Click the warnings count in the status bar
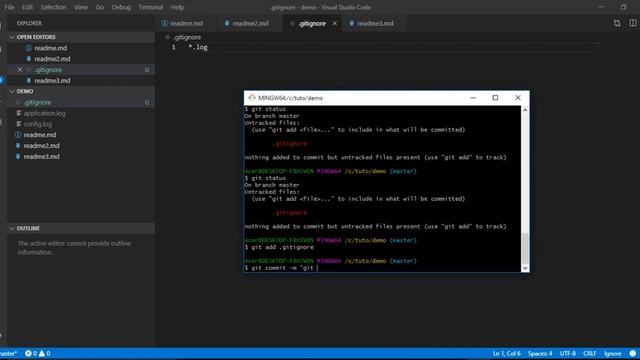The image size is (640, 360). coord(44,353)
